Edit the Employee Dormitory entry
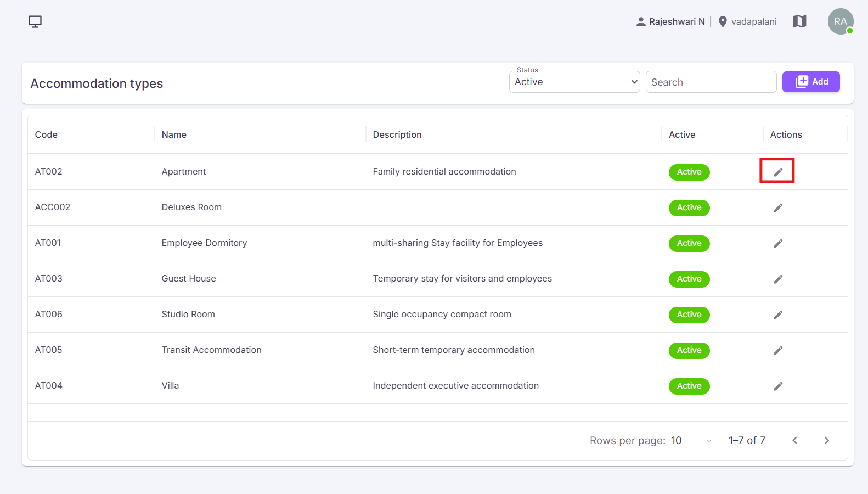The image size is (868, 494). [x=778, y=243]
